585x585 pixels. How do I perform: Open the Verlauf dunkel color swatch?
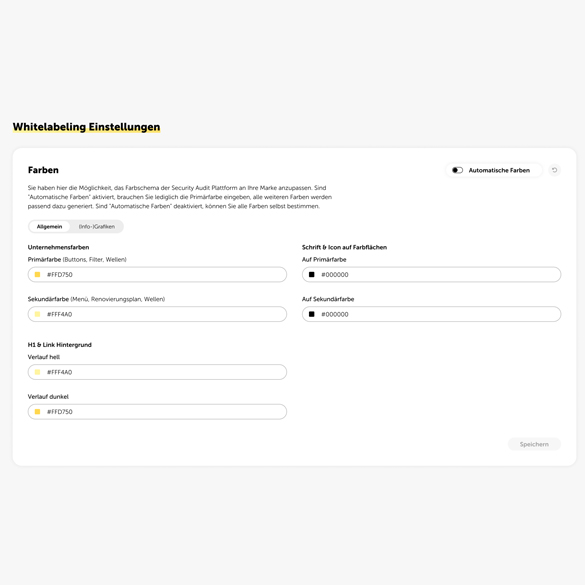[37, 412]
